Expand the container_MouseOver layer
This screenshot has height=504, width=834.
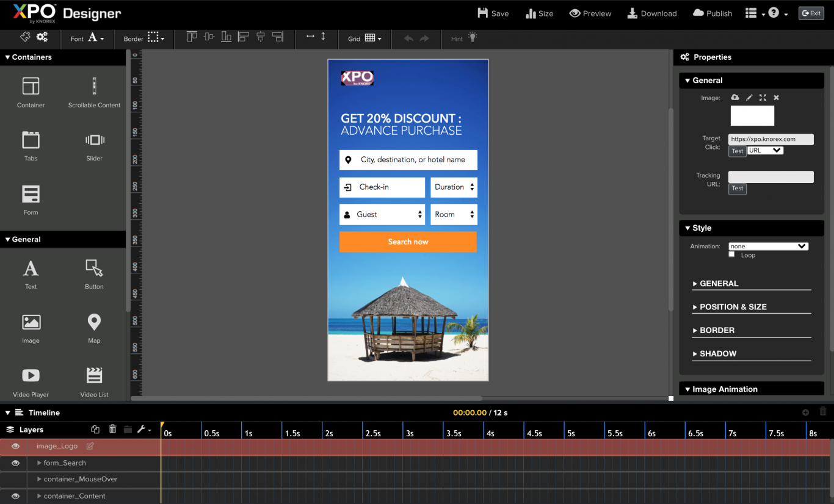(40, 480)
